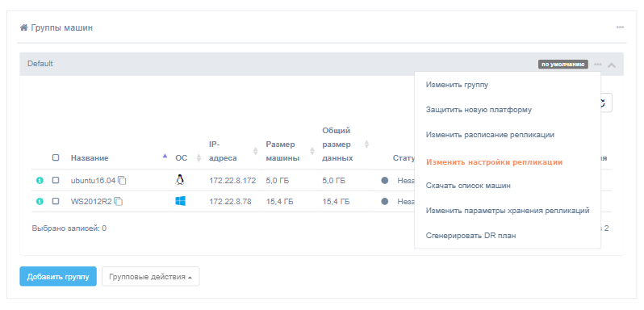Open the Default group ellipsis menu
Viewport: 644px width, 310px height.
coord(597,65)
